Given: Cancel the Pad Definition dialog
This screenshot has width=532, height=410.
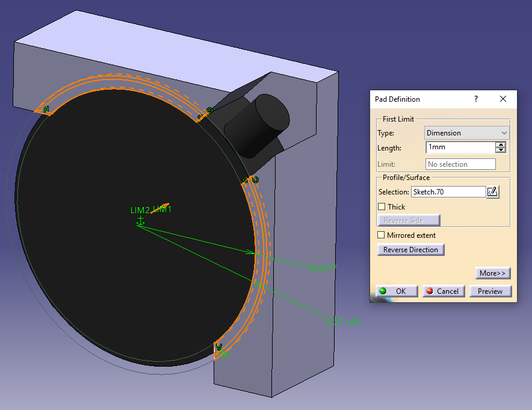Looking at the screenshot, I should coord(443,291).
